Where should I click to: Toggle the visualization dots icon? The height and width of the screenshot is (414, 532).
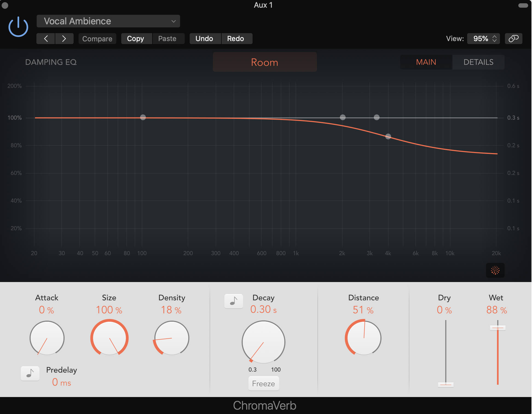[495, 270]
